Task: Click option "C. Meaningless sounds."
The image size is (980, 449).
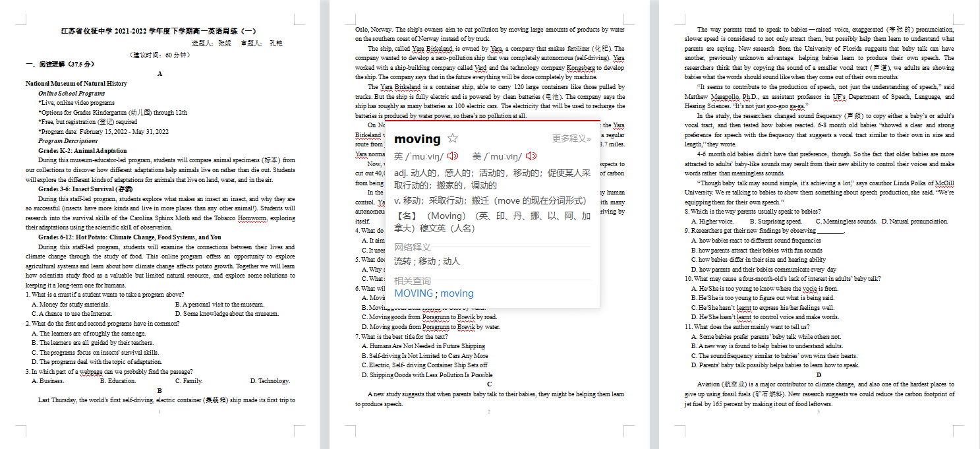Action: point(846,222)
